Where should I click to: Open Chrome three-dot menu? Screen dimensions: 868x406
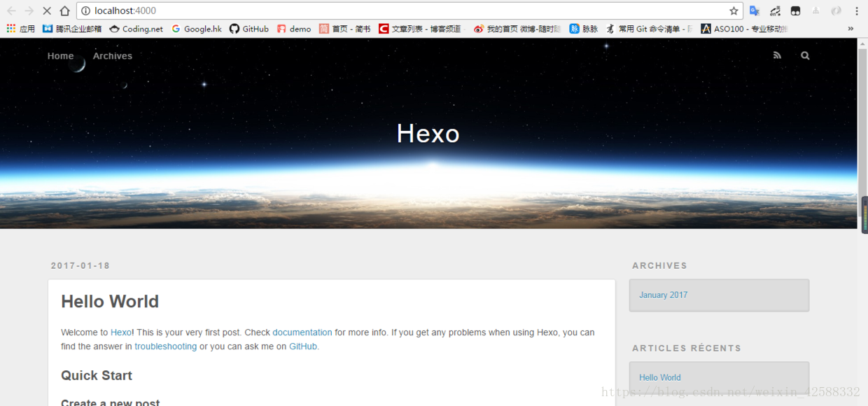click(x=857, y=10)
